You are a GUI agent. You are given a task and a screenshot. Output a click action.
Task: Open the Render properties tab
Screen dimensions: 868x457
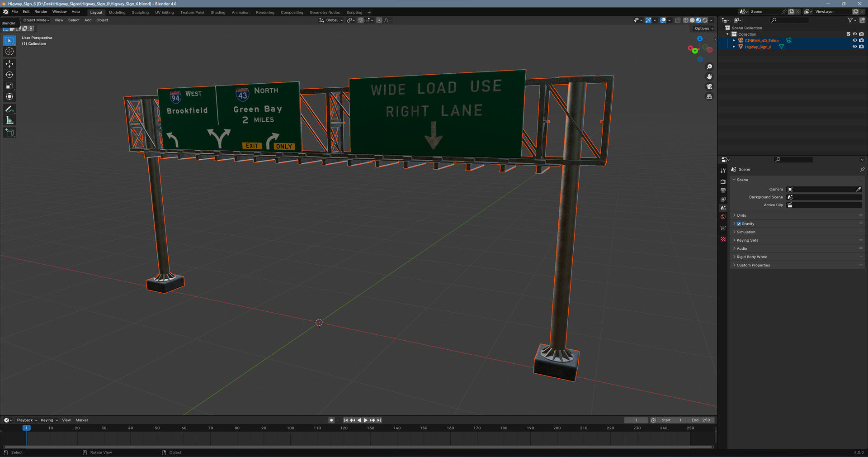pyautogui.click(x=723, y=181)
